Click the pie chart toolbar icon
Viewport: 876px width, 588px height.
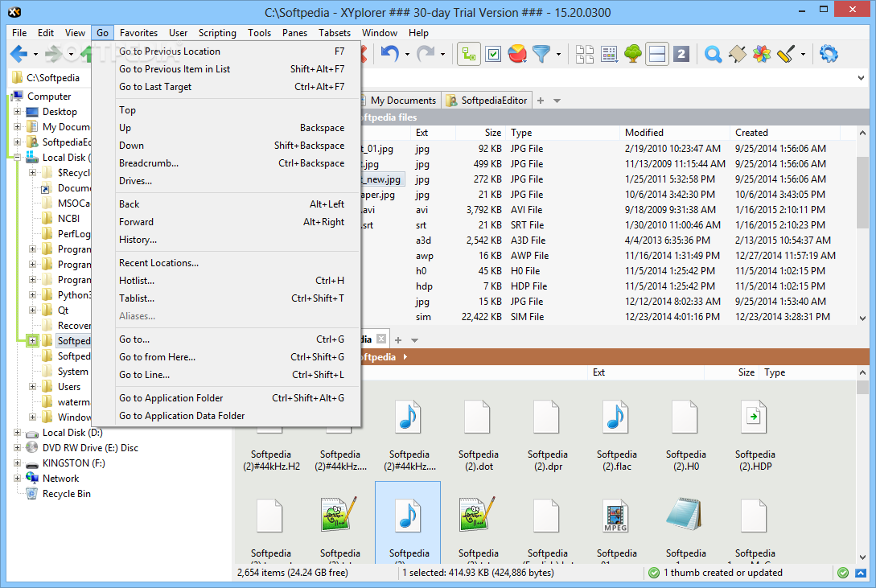[x=517, y=54]
